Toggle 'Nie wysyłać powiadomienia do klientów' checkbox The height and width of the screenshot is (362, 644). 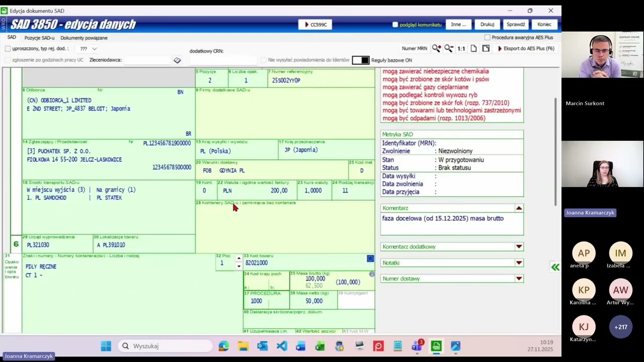[x=264, y=60]
